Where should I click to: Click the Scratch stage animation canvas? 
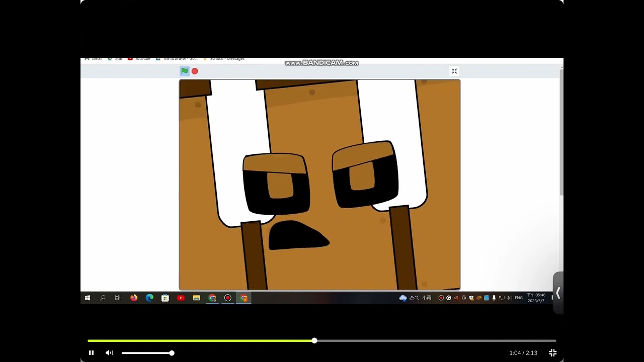point(319,185)
